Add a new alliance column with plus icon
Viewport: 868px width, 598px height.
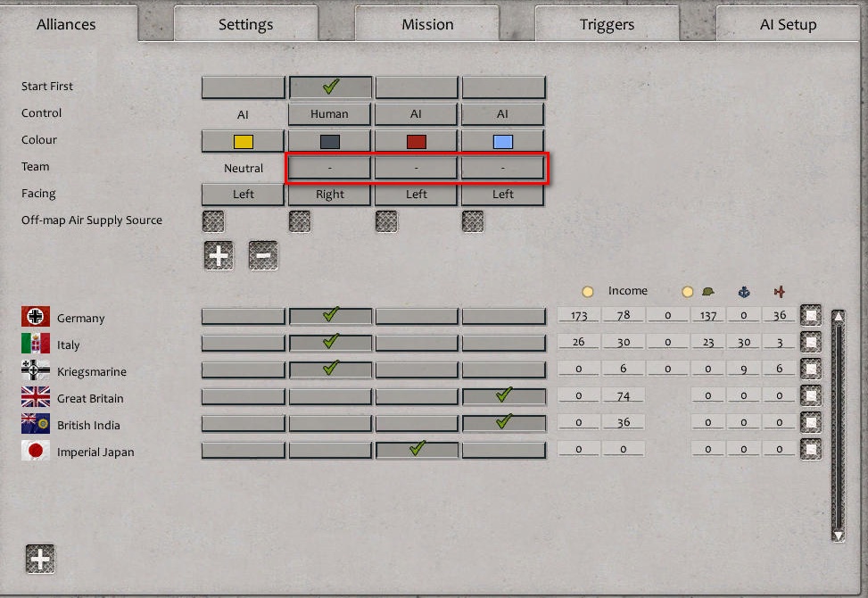219,256
